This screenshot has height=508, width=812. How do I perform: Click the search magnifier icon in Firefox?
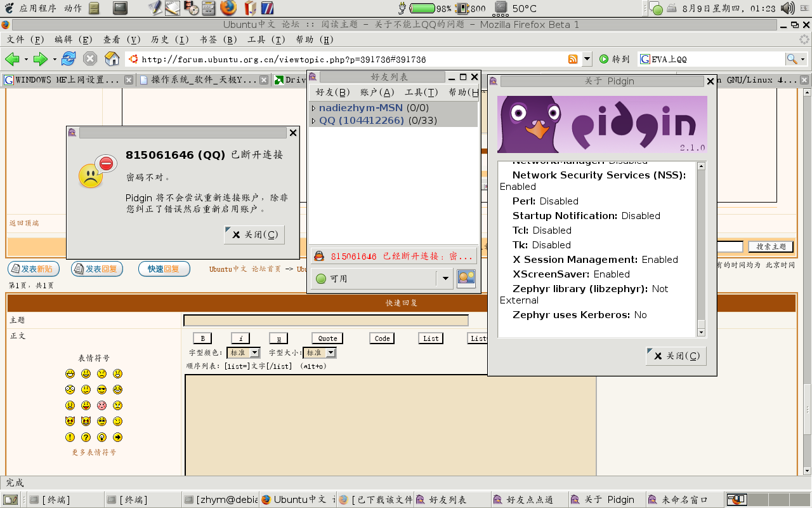[x=792, y=59]
